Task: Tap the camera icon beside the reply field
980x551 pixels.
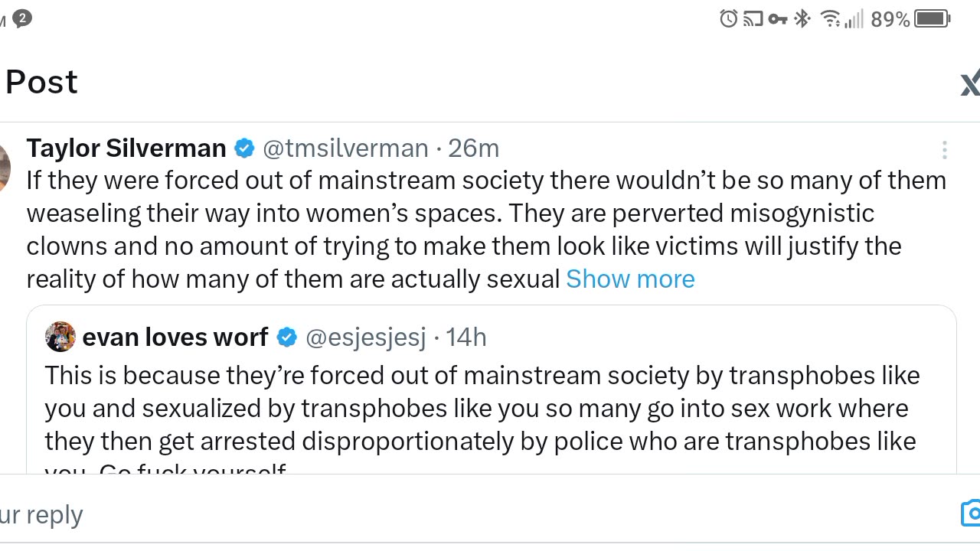Action: coord(971,514)
